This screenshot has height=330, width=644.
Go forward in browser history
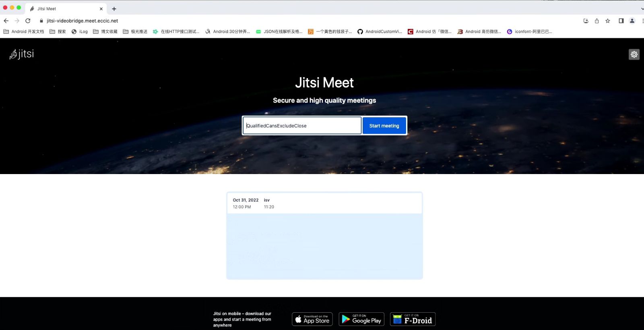[x=17, y=21]
